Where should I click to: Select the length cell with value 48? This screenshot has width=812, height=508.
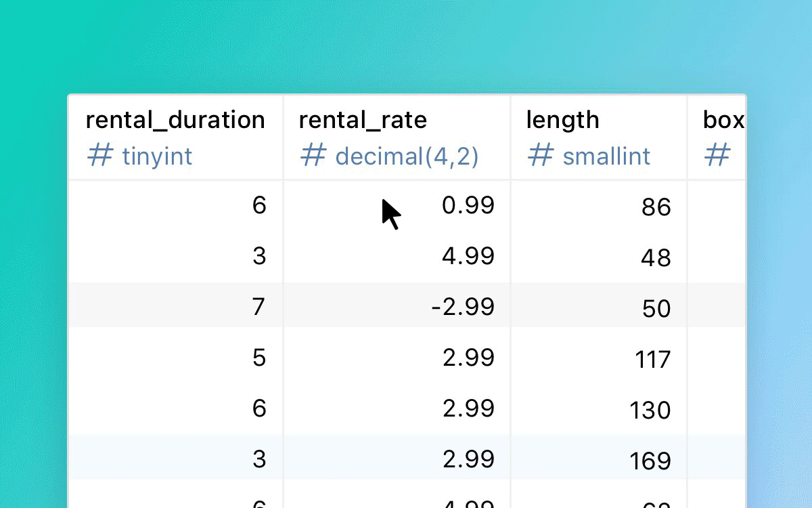point(600,257)
